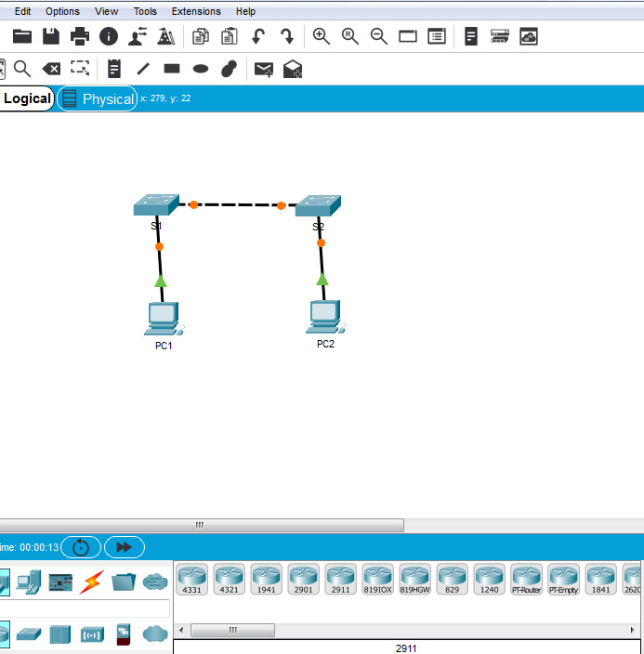Select the Hubs subcategory
644x654 pixels.
coord(60,634)
